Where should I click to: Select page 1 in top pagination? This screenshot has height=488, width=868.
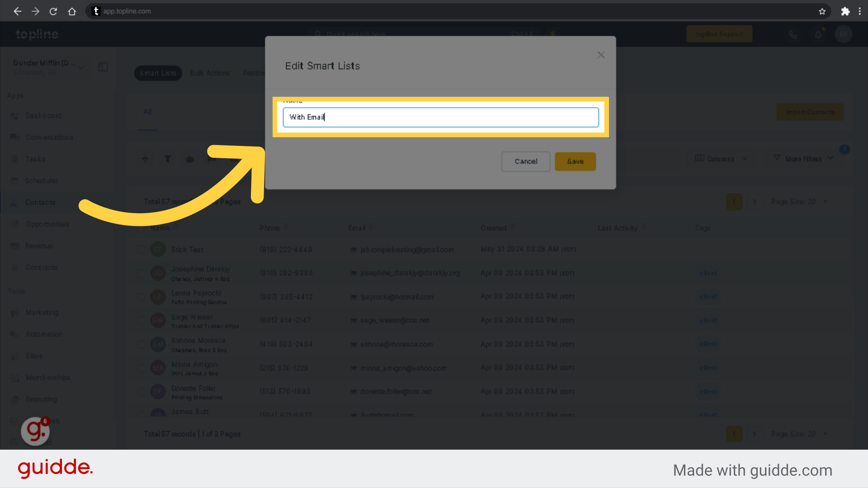point(734,202)
